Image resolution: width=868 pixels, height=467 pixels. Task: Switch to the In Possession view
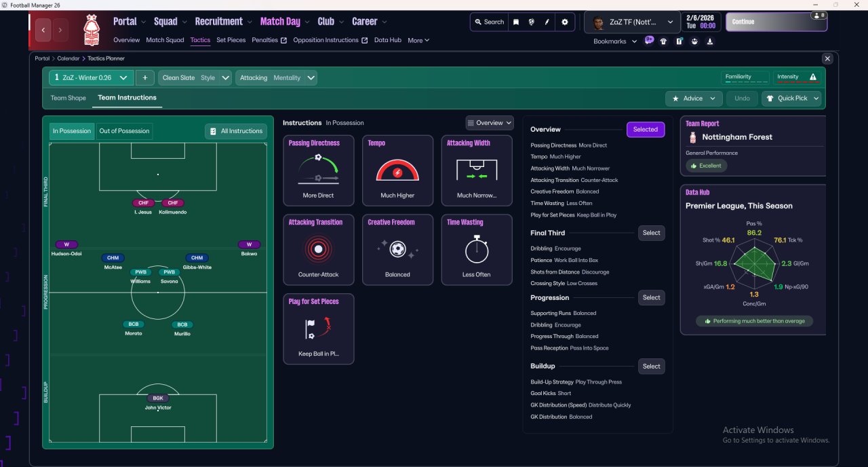[72, 131]
